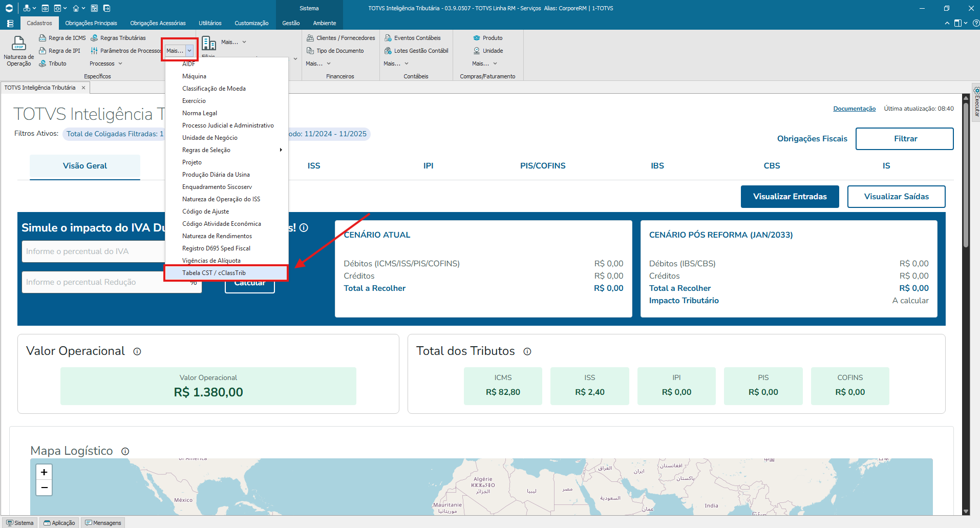Click Visualizar Saídas

pyautogui.click(x=896, y=197)
